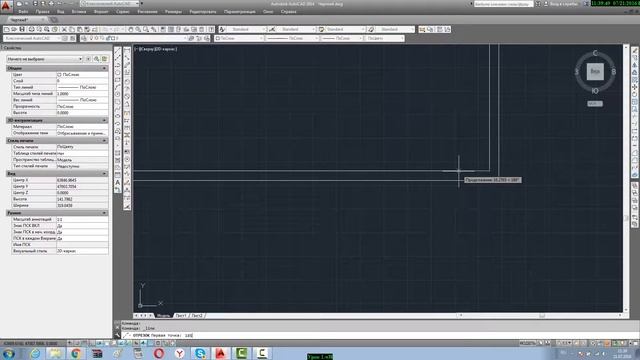Screen dimensions: 640x360
Task: Click the Чертеж1 document tab
Action: click(24, 20)
